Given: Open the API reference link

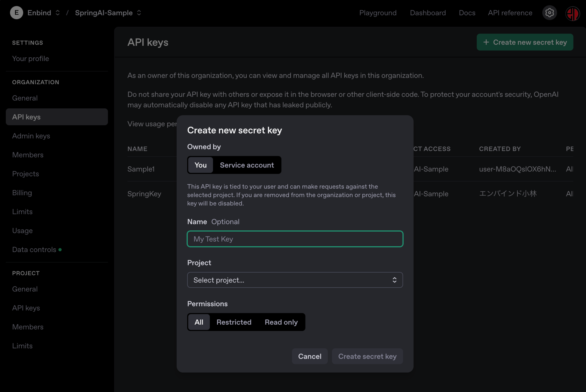Looking at the screenshot, I should click(510, 13).
